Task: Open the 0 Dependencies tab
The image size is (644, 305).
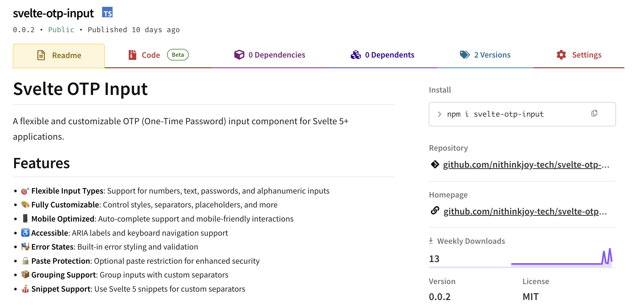Action: pyautogui.click(x=277, y=55)
